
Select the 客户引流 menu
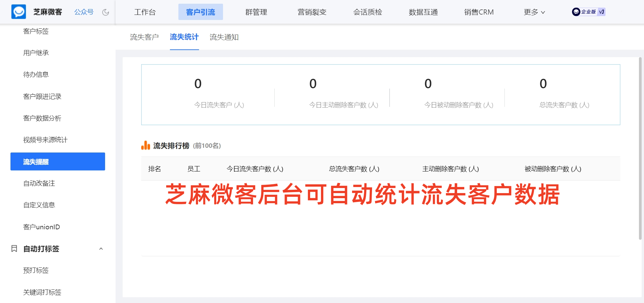[x=201, y=12]
